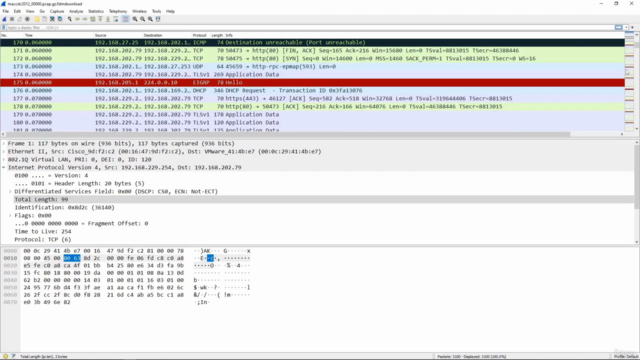Image resolution: width=640 pixels, height=360 pixels.
Task: Open capture file properties status icon
Action: (13, 356)
